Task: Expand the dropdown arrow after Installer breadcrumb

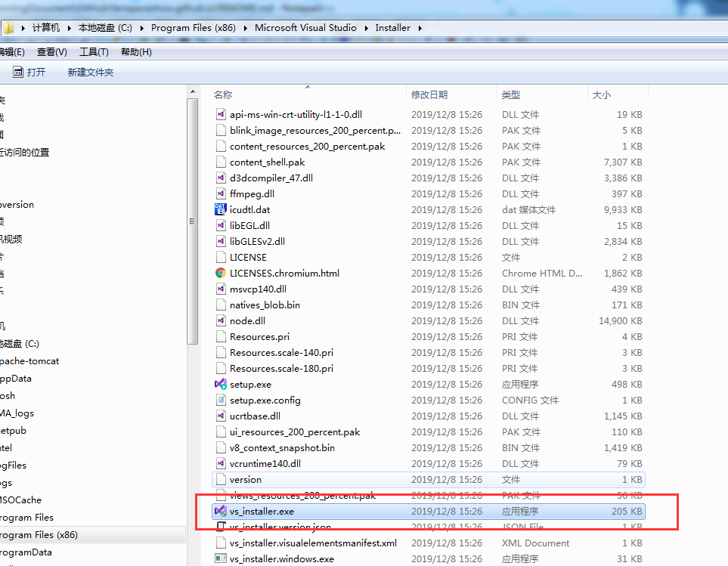Action: (x=420, y=28)
